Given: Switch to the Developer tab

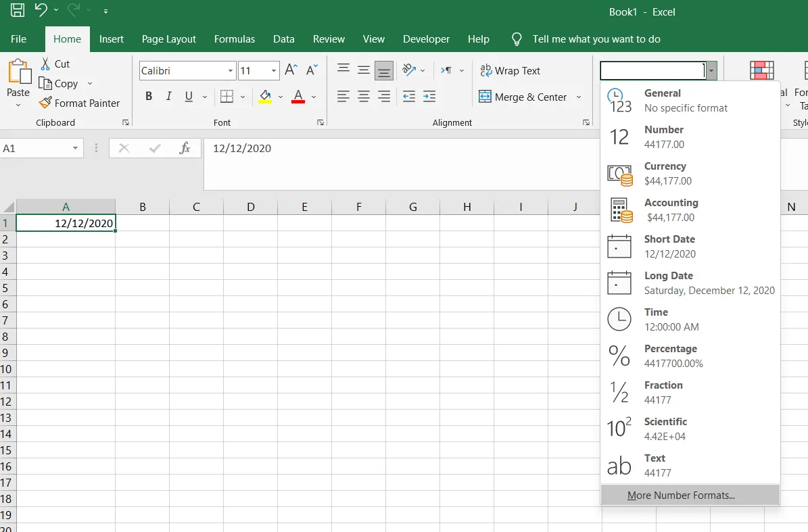Looking at the screenshot, I should click(x=426, y=39).
